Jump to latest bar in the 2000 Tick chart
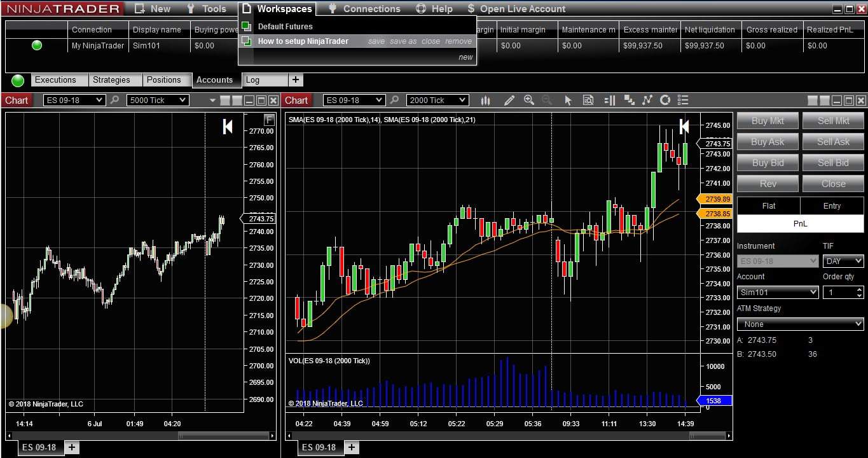This screenshot has height=458, width=868. 684,126
